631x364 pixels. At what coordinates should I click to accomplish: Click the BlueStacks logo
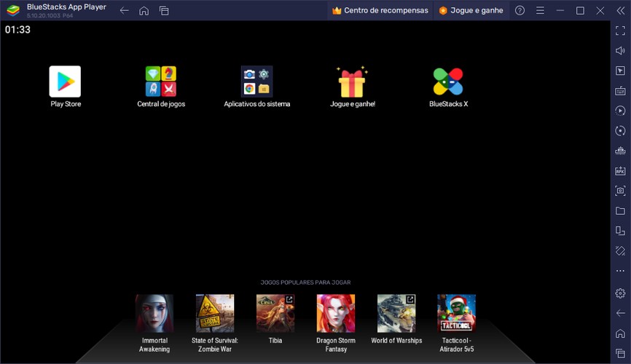(13, 10)
